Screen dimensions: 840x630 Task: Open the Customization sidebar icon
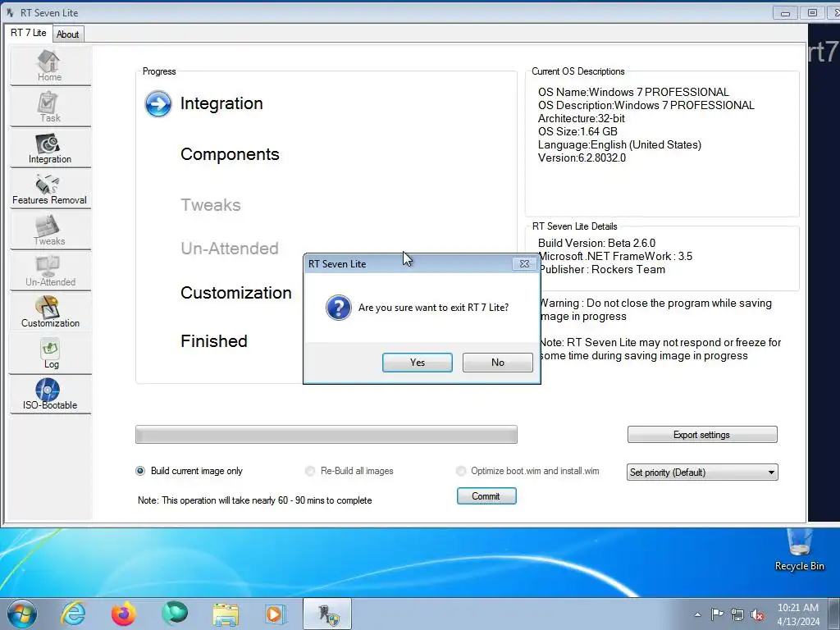click(x=49, y=312)
